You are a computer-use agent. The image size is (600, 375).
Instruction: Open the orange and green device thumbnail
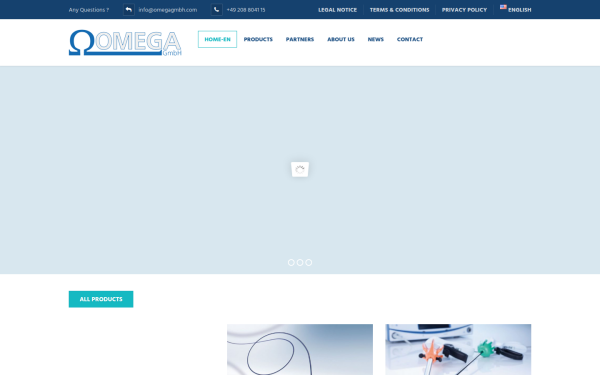click(458, 349)
